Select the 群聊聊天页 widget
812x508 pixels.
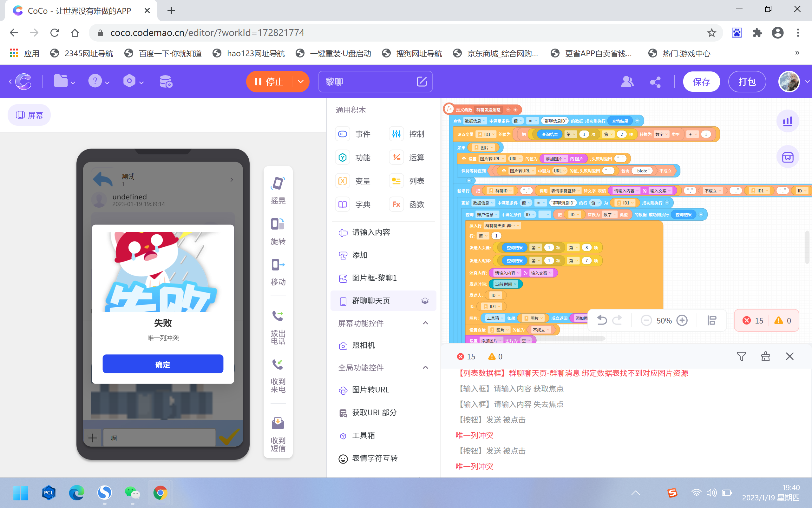coord(383,301)
